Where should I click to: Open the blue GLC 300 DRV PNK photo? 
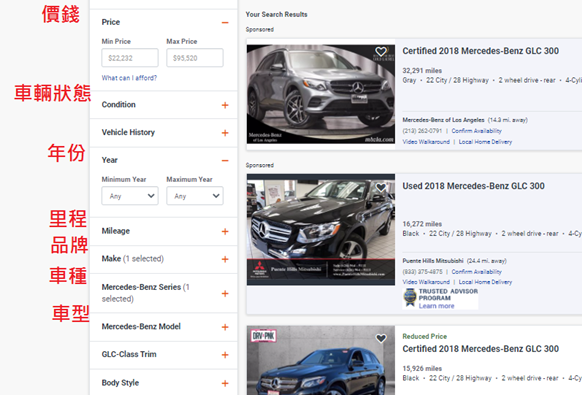(x=321, y=360)
